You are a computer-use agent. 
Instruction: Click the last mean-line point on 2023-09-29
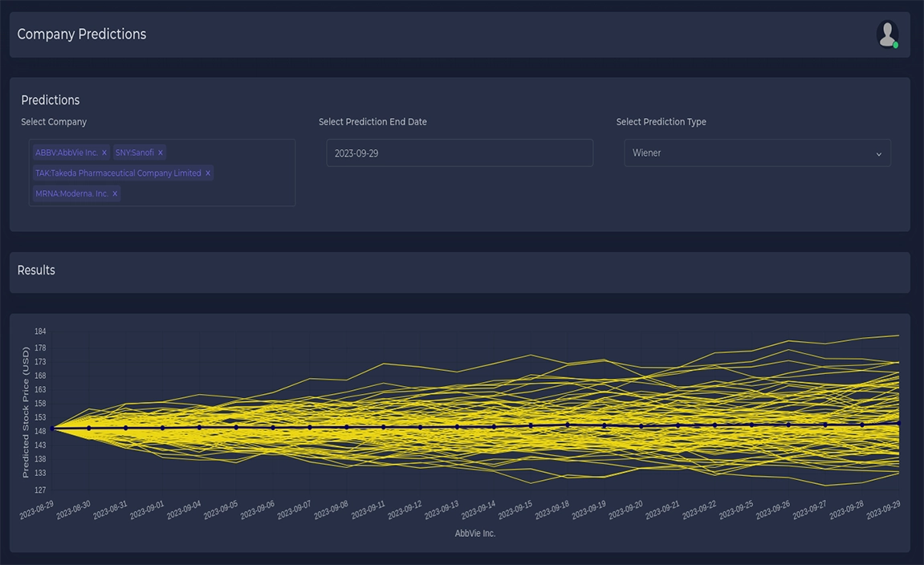click(898, 423)
